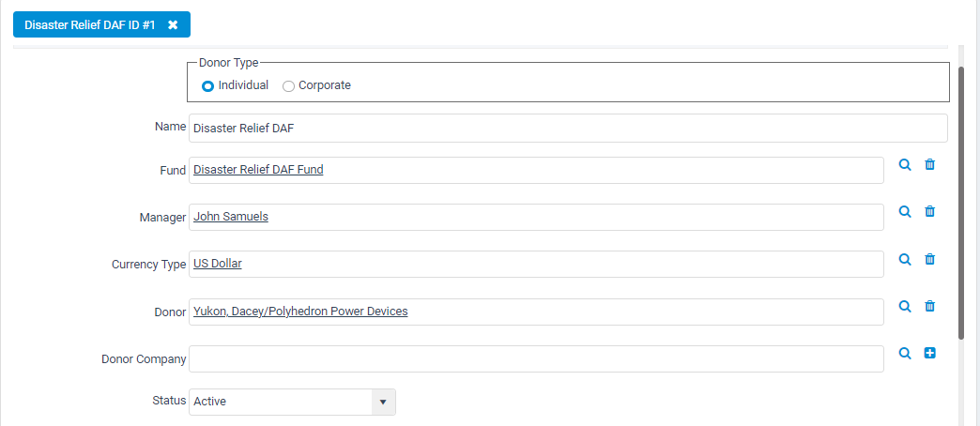Search for a Fund using magnifier icon

pos(904,164)
